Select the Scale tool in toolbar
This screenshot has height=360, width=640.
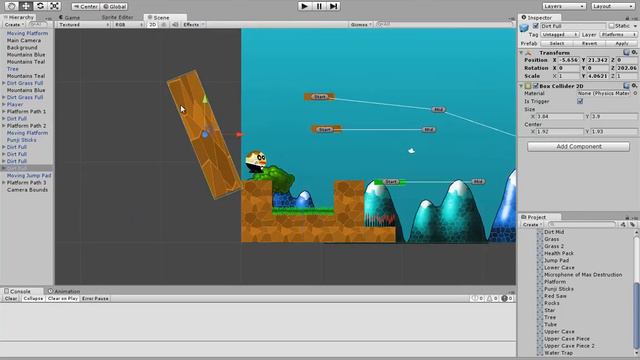tap(54, 6)
